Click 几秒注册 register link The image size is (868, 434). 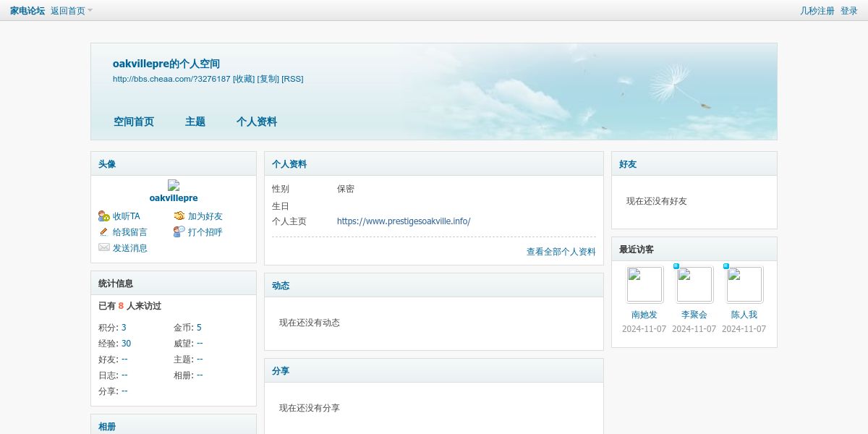[817, 11]
